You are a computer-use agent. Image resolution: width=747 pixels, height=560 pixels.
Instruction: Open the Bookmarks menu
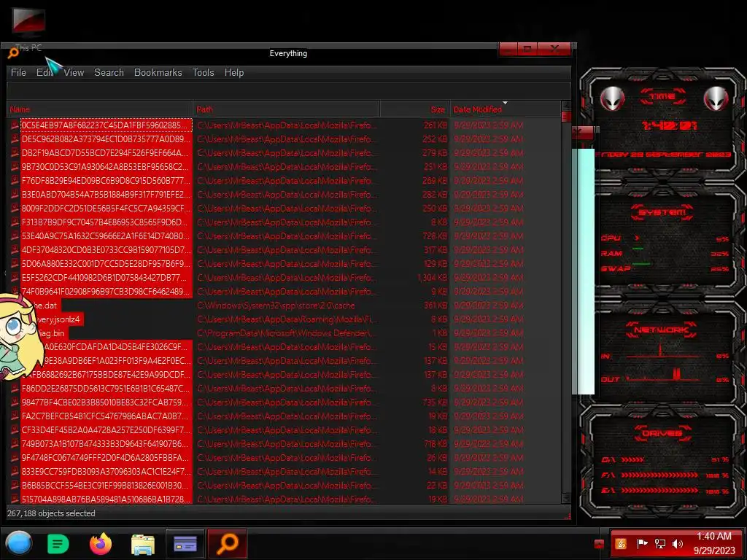pyautogui.click(x=158, y=72)
